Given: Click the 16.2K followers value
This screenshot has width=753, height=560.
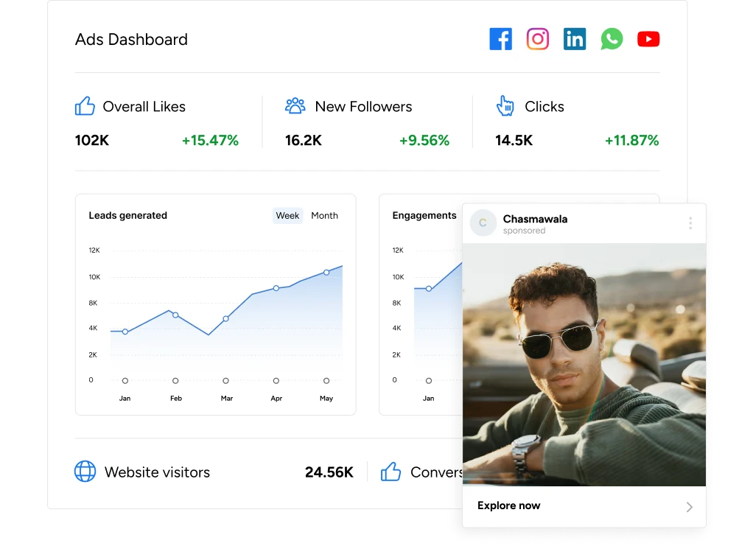Looking at the screenshot, I should [304, 140].
